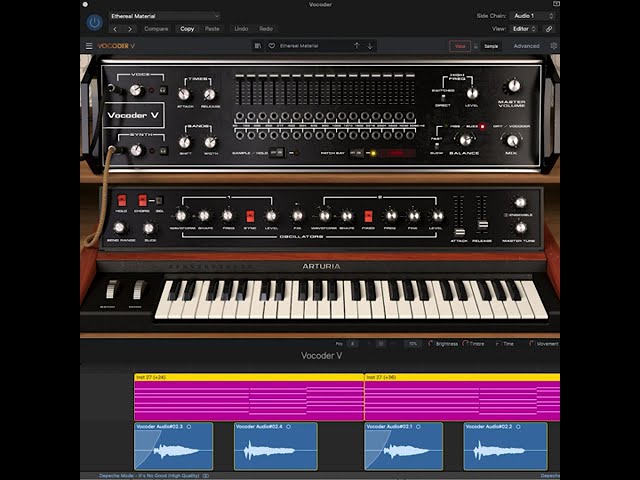Toggle the Sample/Hold switch
The width and height of the screenshot is (640, 480).
click(277, 153)
